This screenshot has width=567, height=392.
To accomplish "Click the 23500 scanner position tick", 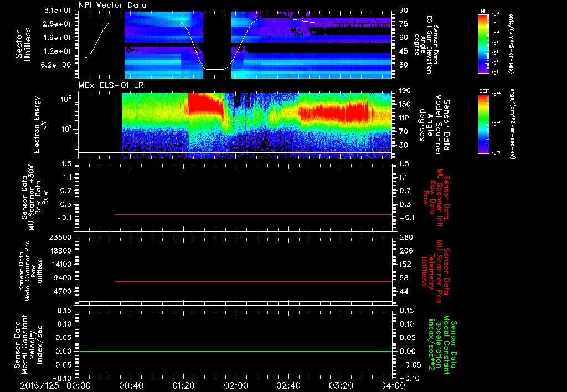I will pos(60,237).
